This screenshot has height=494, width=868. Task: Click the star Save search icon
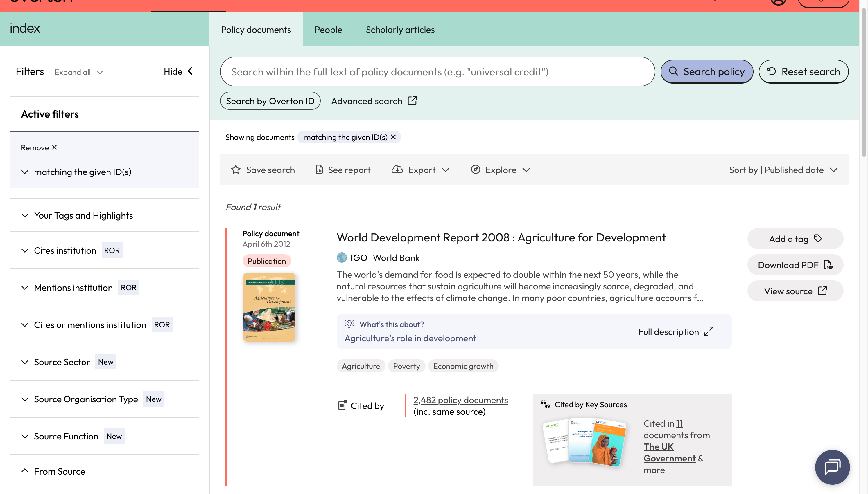click(x=236, y=170)
